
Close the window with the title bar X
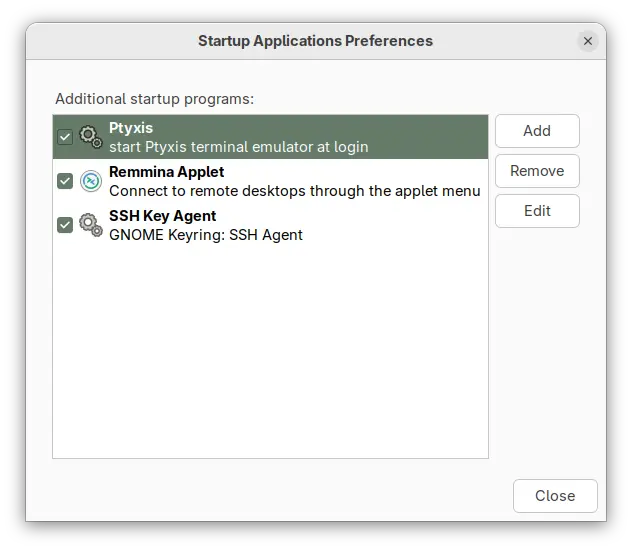coord(588,41)
